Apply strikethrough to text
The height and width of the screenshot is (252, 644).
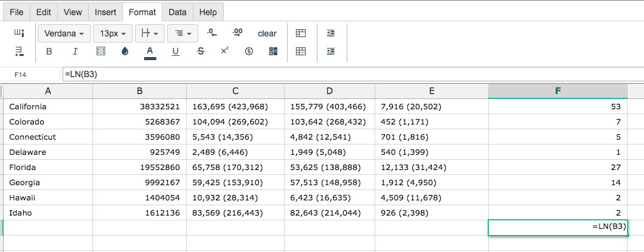[201, 51]
